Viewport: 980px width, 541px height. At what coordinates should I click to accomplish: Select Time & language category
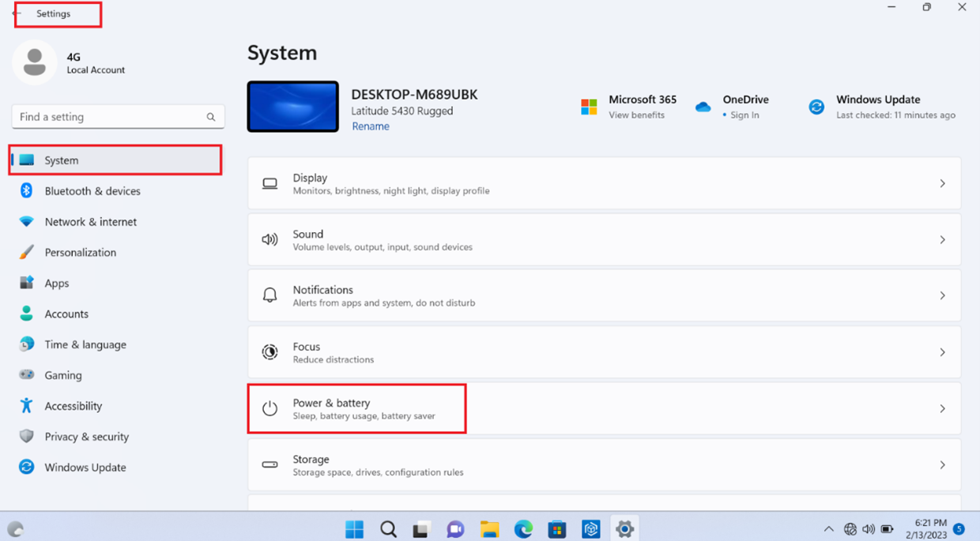coord(83,344)
